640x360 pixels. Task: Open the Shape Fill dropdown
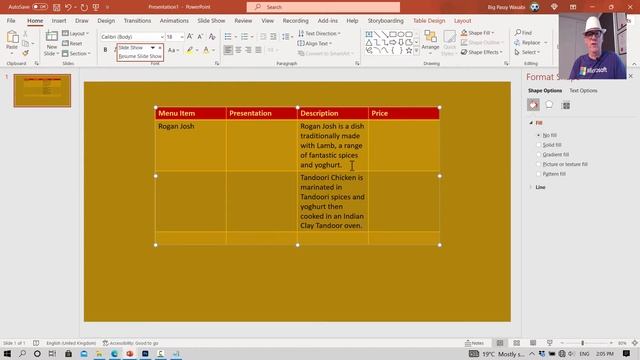point(477,33)
